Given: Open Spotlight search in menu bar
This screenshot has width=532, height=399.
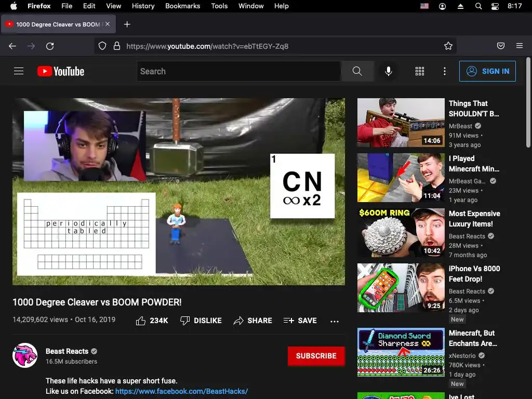Looking at the screenshot, I should coord(478,6).
